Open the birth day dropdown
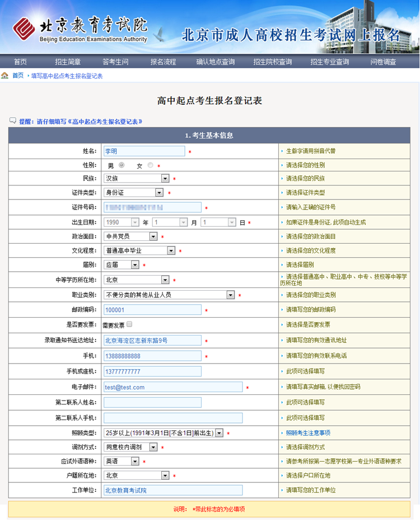 (218, 222)
